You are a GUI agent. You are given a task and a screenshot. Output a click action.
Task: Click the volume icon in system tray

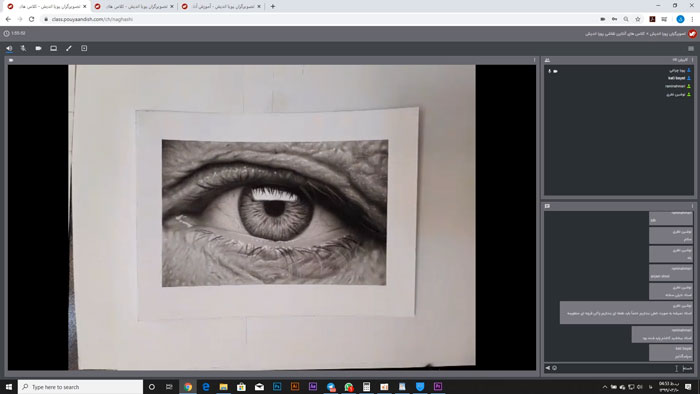(640, 387)
